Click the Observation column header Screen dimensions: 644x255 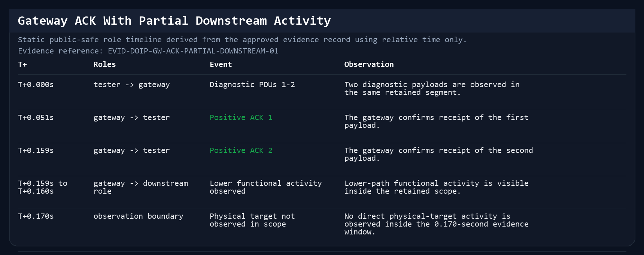tap(369, 64)
